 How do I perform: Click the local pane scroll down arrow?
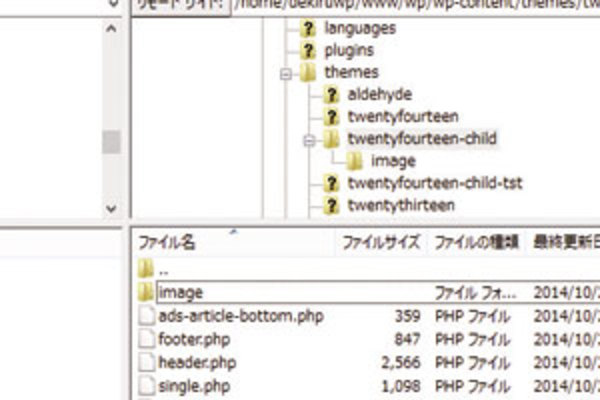click(x=111, y=209)
